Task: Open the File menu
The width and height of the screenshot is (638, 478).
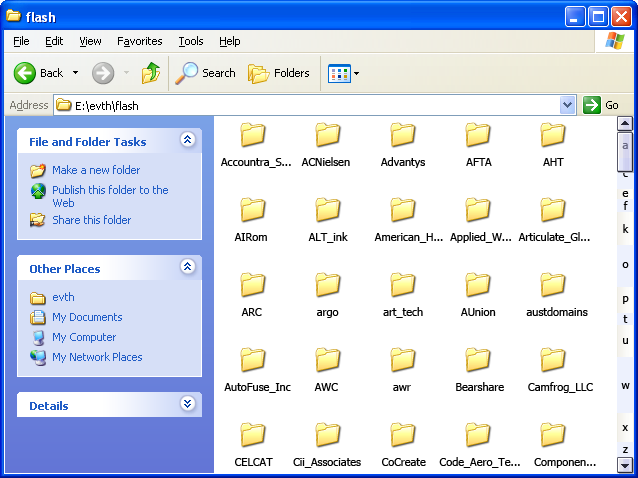Action: coord(21,41)
